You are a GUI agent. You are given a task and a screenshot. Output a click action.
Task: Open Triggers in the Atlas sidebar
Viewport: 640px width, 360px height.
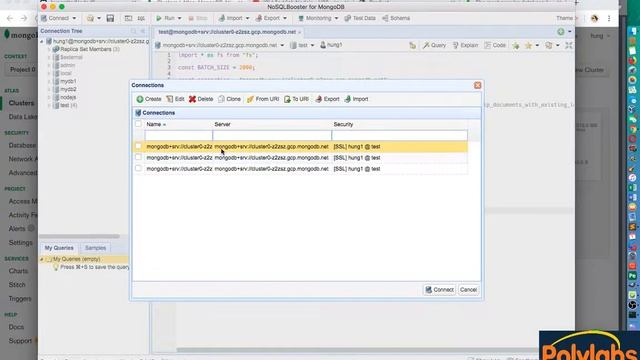pyautogui.click(x=20, y=299)
